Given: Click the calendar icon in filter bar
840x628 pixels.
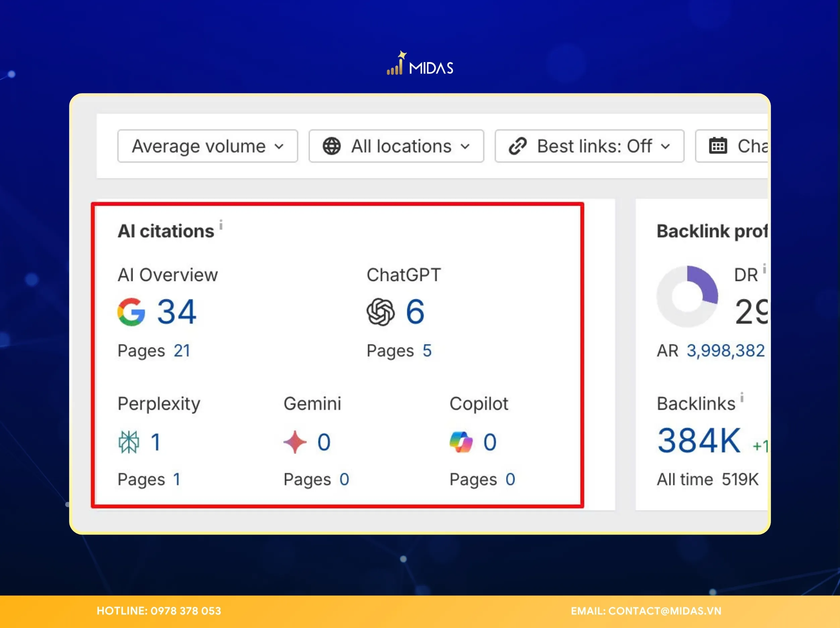Looking at the screenshot, I should (x=718, y=146).
